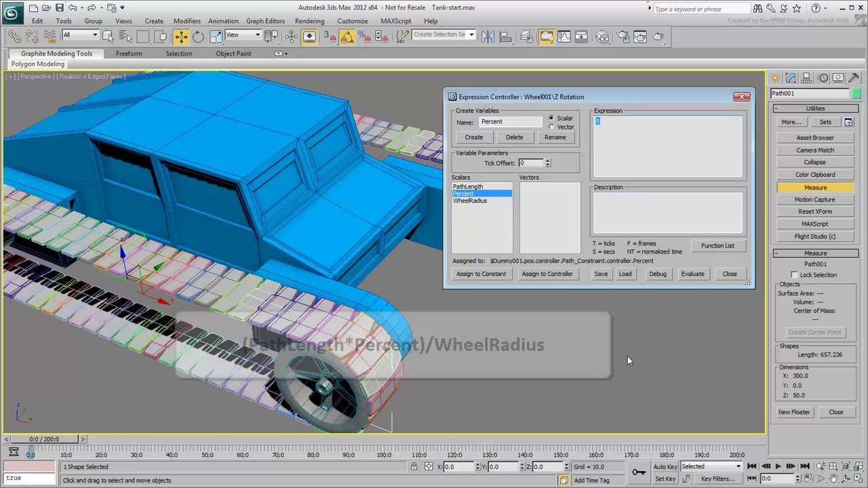The height and width of the screenshot is (488, 868).
Task: Collapse the Utilities rollout header
Action: click(815, 108)
